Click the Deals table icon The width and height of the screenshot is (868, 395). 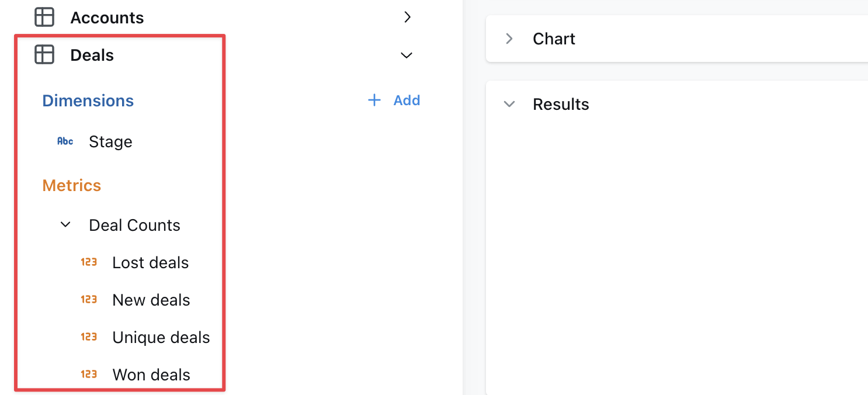click(x=44, y=54)
